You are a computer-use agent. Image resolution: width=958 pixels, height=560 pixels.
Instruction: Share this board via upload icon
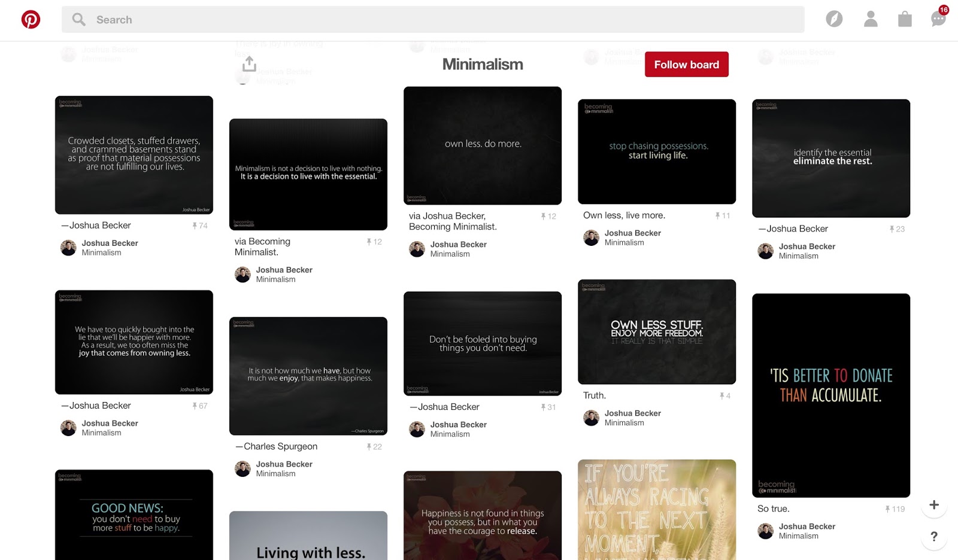point(250,63)
